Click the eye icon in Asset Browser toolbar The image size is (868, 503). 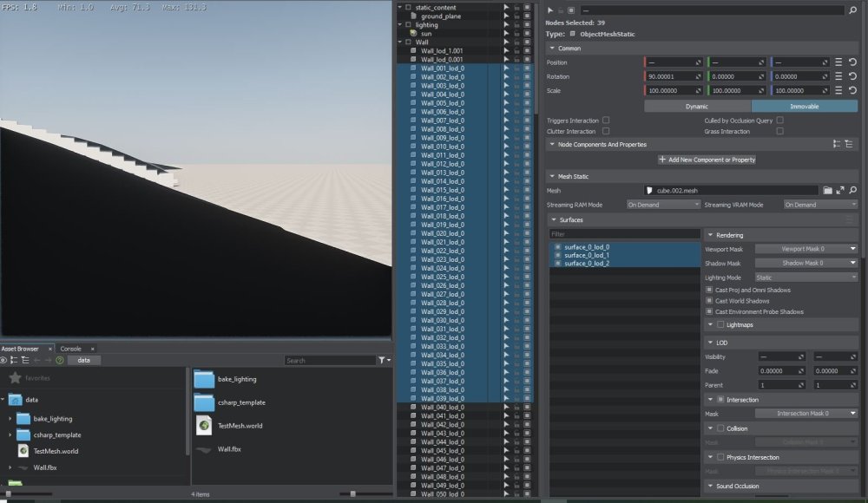4,360
